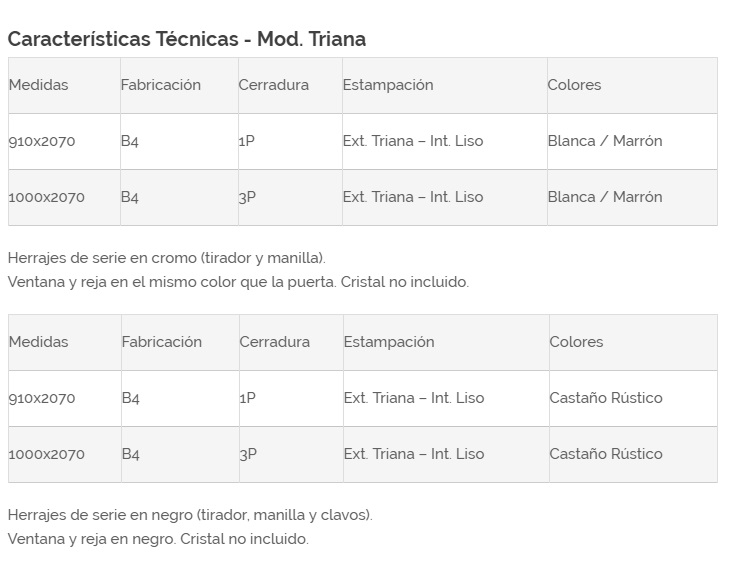Screen dimensions: 730x570
Task: Select 'Cerradura' header in the Blanca/Marrón table
Action: [x=273, y=85]
